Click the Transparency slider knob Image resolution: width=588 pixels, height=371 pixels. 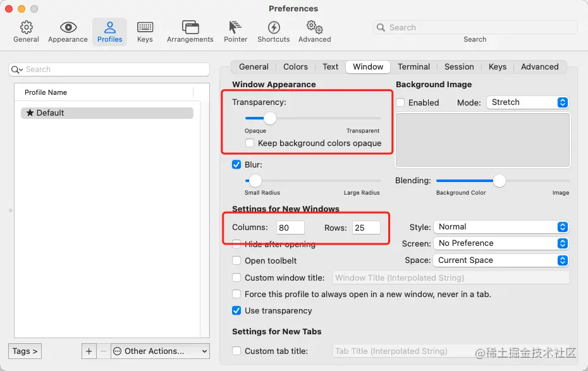269,118
